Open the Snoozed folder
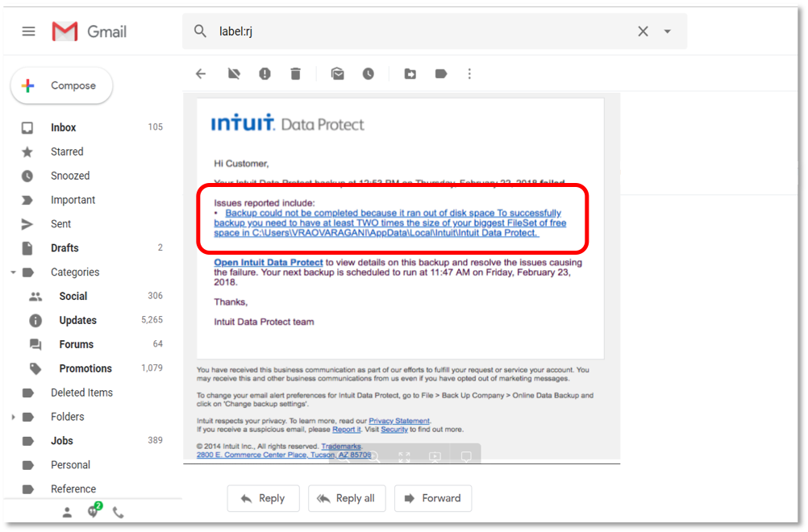Viewport: 808px width, 532px height. 69,177
